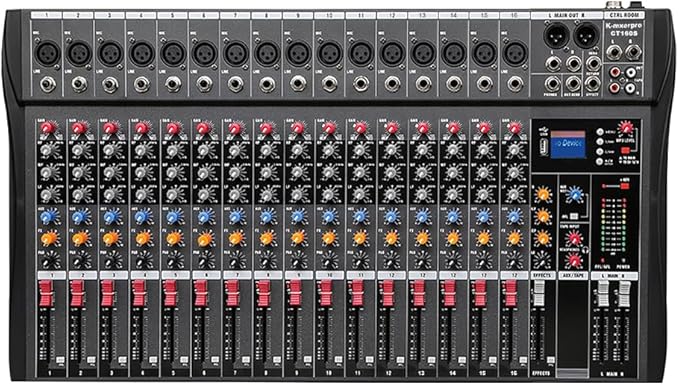Click the channel 4 black pan knob

[x=142, y=261]
